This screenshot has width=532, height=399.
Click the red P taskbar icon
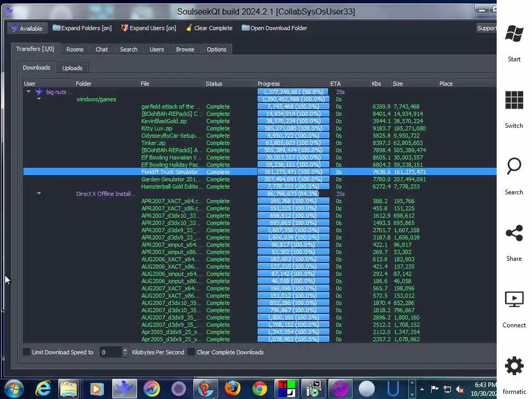click(x=206, y=389)
